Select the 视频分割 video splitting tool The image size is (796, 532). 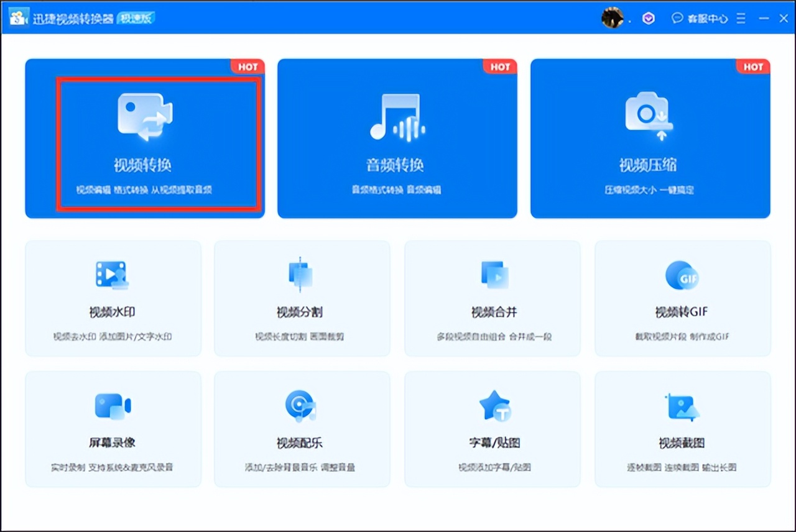[302, 298]
